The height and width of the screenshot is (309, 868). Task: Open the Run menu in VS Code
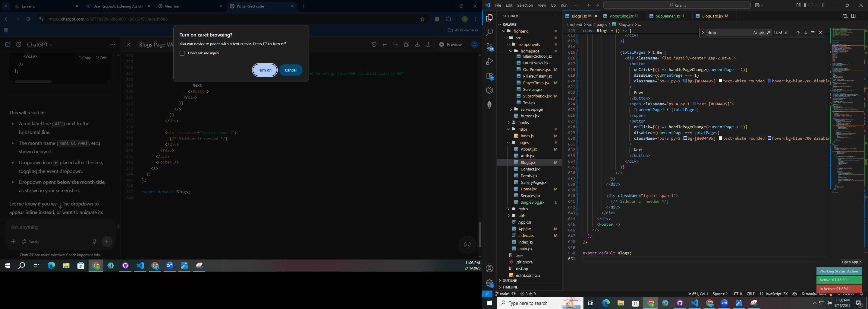[564, 5]
